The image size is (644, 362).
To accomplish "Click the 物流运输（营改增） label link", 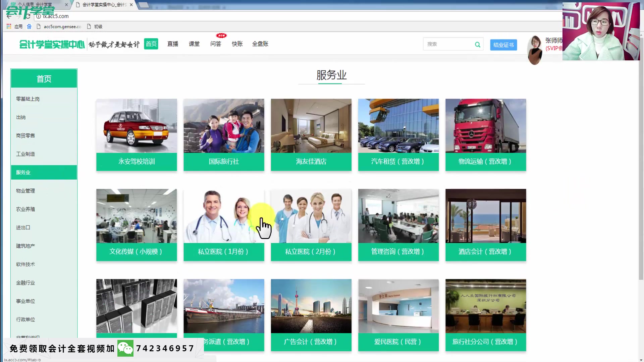I will tap(485, 162).
